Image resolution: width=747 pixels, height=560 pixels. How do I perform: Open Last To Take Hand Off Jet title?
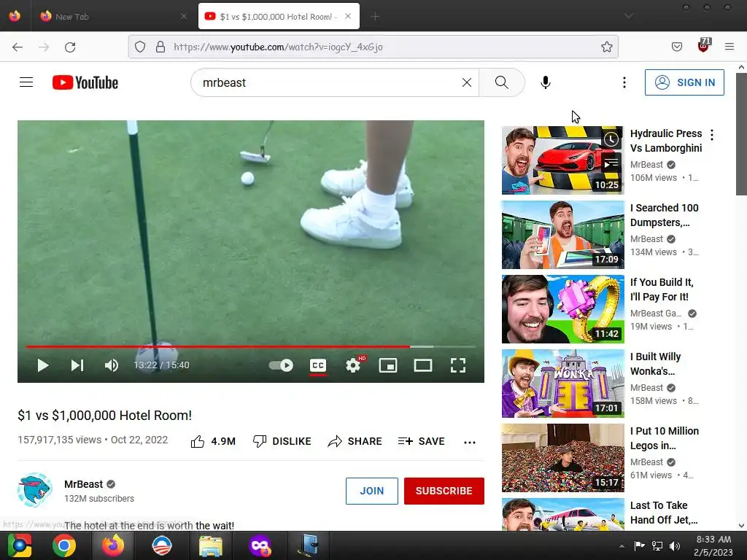[x=664, y=513]
